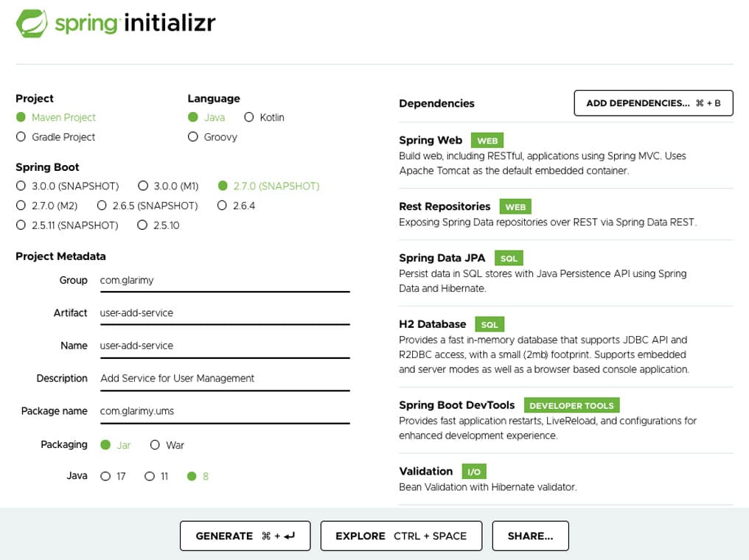The width and height of the screenshot is (749, 560).
Task: Open the Add Dependencies dialog
Action: (653, 103)
